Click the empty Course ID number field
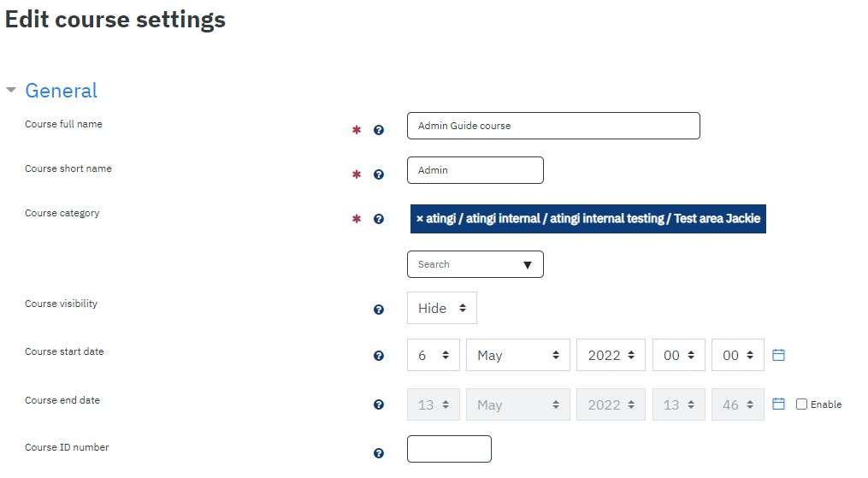Screen dimensions: 868x478 coord(449,449)
